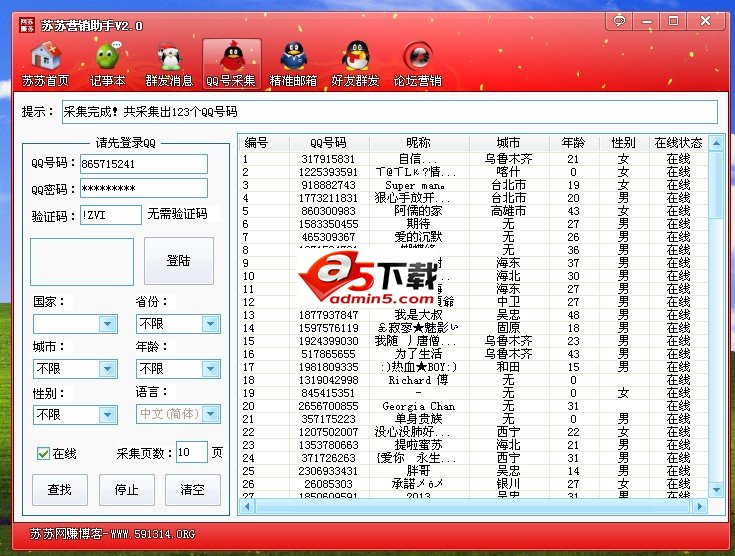Click the horizontal scrollbar left arrow

coord(247,506)
